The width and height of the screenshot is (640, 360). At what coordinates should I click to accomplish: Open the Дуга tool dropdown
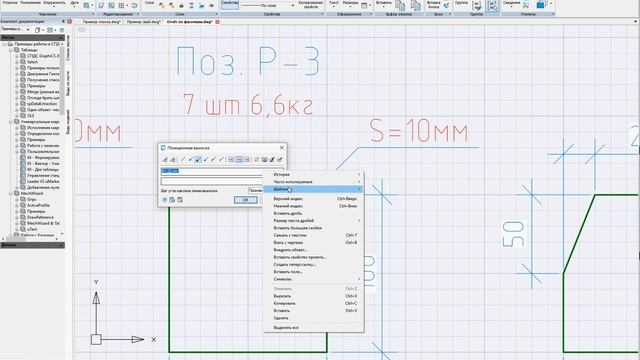[74, 4]
